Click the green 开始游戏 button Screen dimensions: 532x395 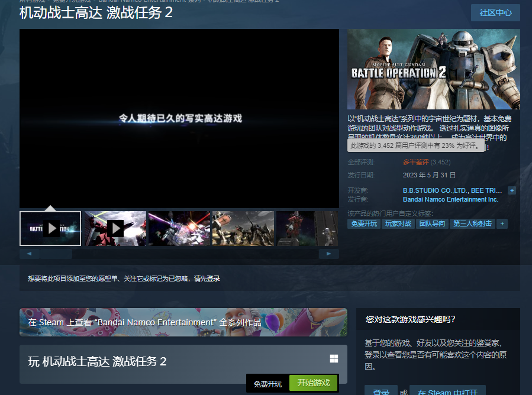click(314, 383)
